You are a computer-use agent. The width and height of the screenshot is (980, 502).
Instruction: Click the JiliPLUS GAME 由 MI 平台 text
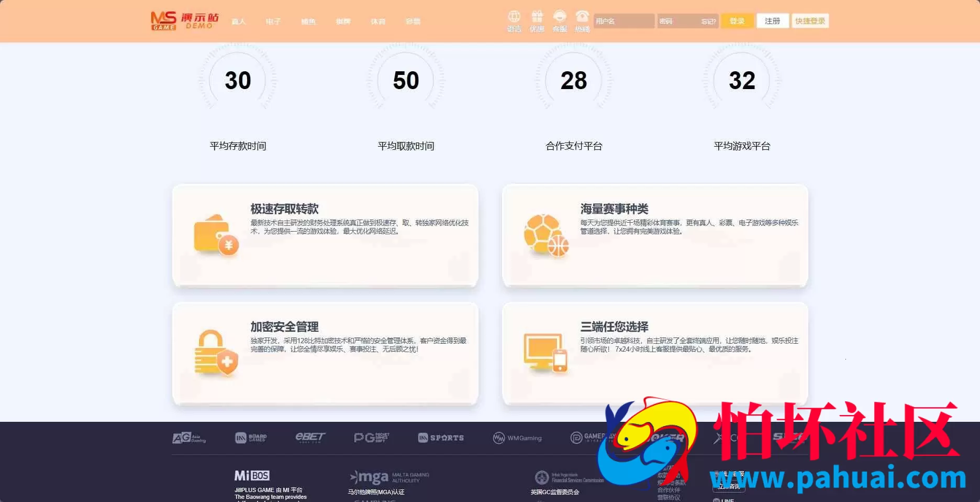click(268, 490)
